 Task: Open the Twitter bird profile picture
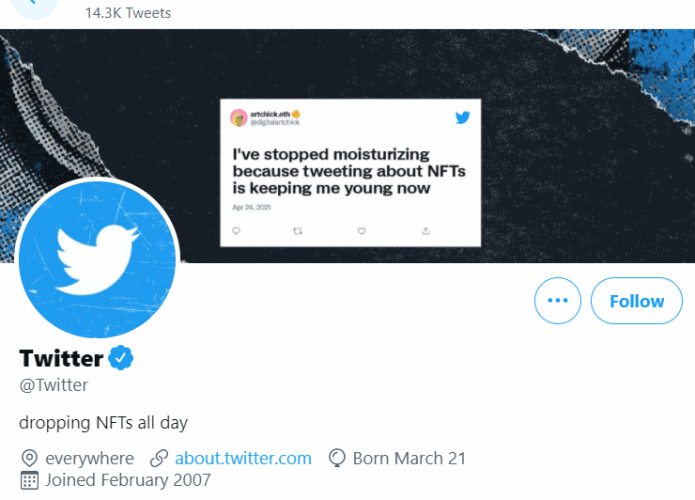[97, 259]
